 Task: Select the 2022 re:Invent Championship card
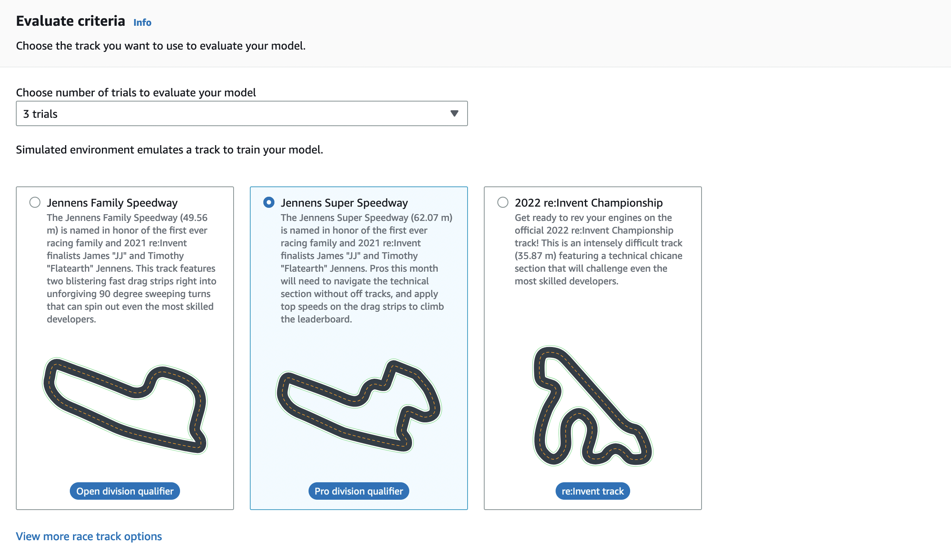click(593, 349)
